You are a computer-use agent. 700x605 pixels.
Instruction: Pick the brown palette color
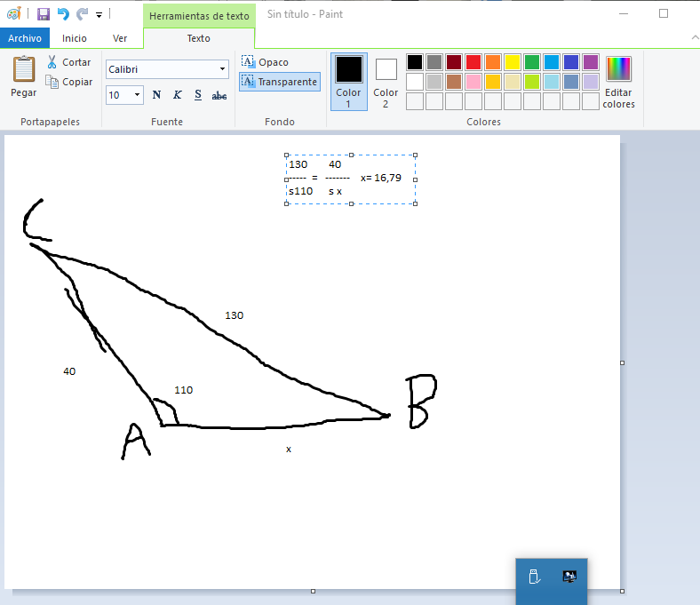[454, 82]
